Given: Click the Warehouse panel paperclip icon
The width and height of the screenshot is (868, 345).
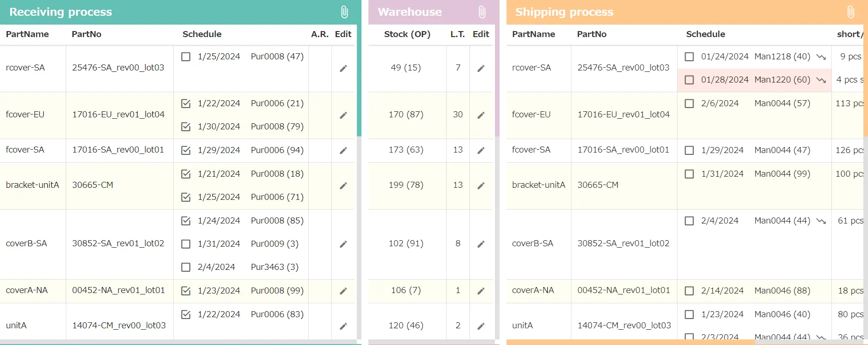Looking at the screenshot, I should 482,12.
